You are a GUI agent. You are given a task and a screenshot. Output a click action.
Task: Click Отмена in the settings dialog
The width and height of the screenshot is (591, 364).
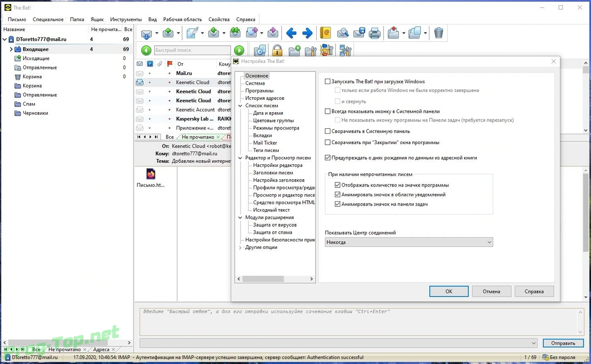[492, 291]
